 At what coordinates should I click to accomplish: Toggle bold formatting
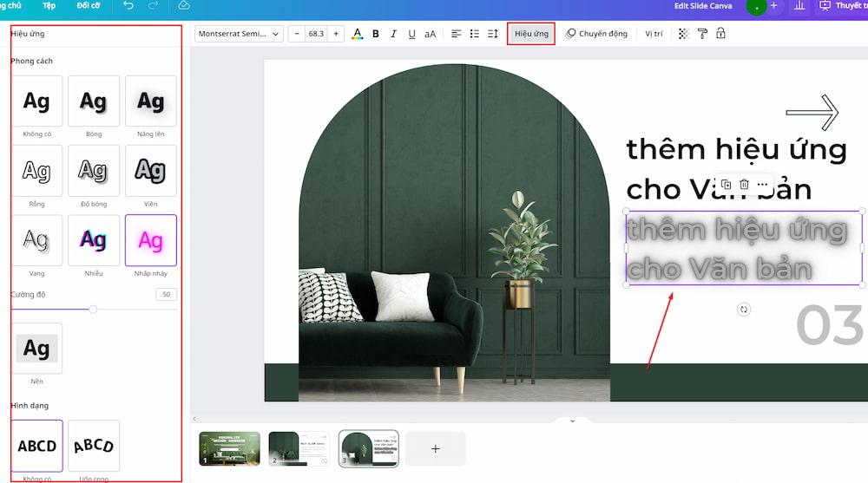(376, 34)
